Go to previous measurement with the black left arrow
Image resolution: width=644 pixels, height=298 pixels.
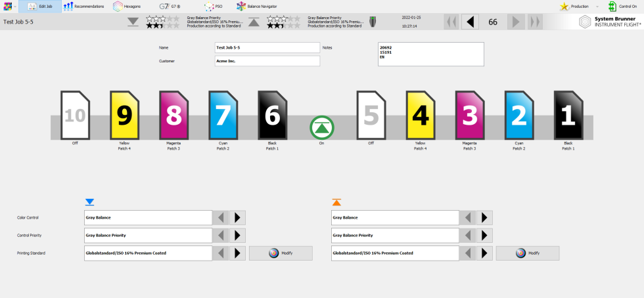click(x=470, y=22)
